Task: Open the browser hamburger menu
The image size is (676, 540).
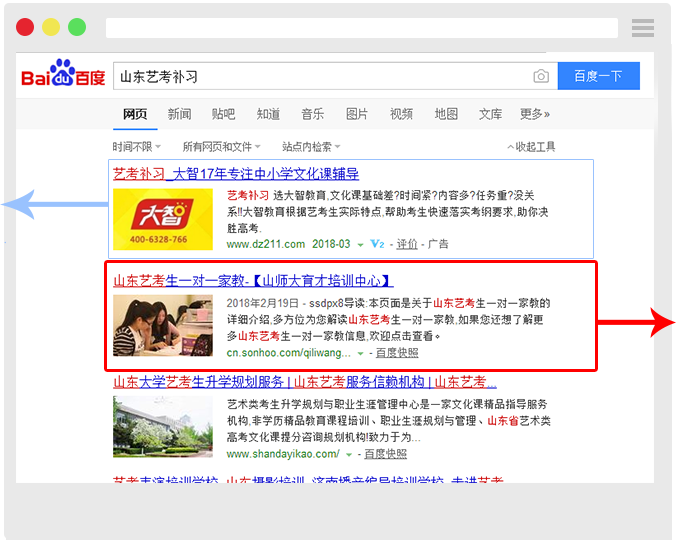Action: [x=643, y=28]
